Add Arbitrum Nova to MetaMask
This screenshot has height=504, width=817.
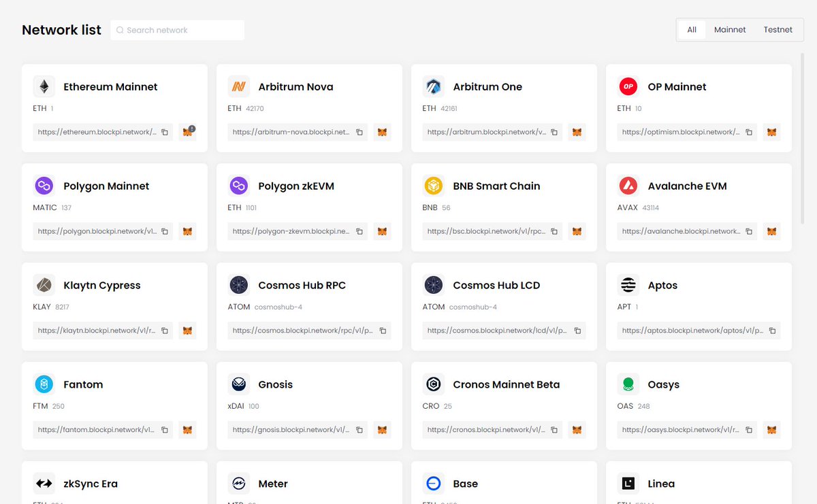[383, 132]
